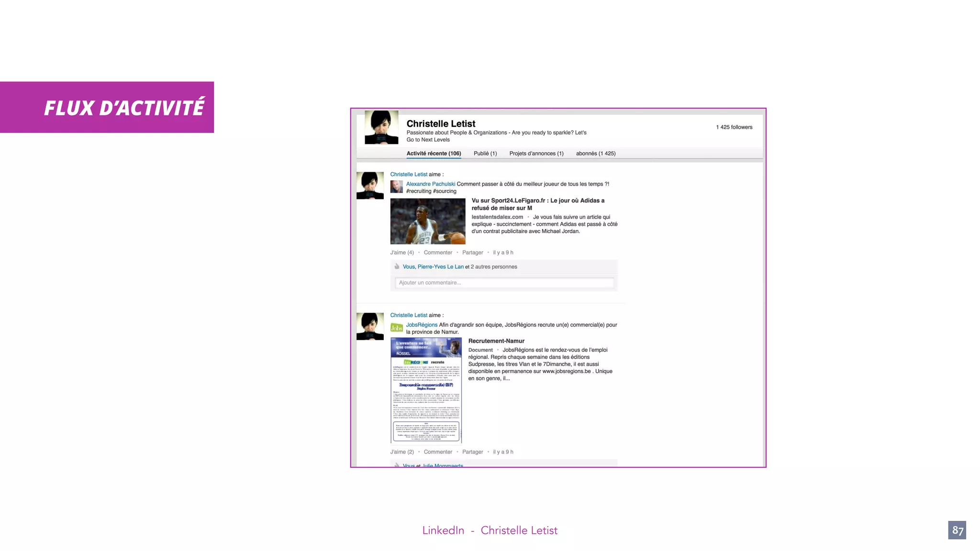Click Commenter on the Adidas post
Image resolution: width=980 pixels, height=551 pixels.
click(x=438, y=253)
